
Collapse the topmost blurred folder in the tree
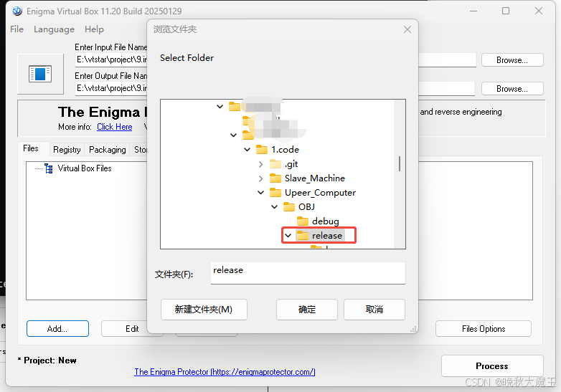[220, 107]
